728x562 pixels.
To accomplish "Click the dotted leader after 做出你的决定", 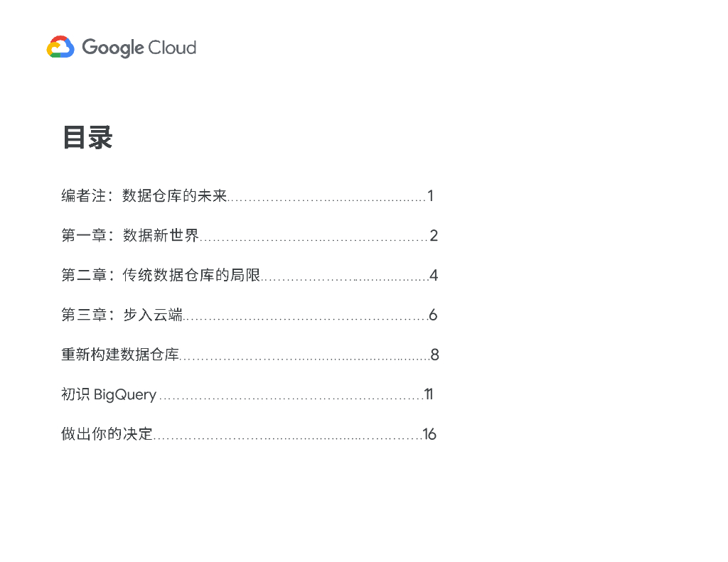I will click(x=287, y=437).
